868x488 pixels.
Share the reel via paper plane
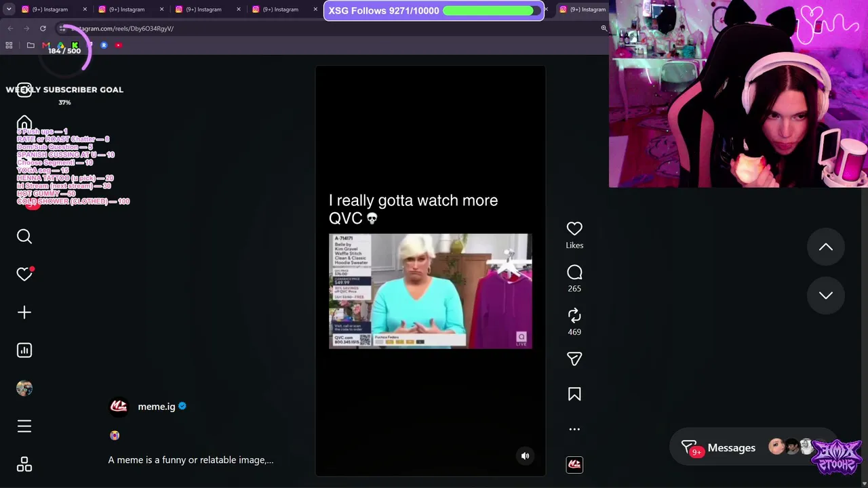(x=574, y=359)
